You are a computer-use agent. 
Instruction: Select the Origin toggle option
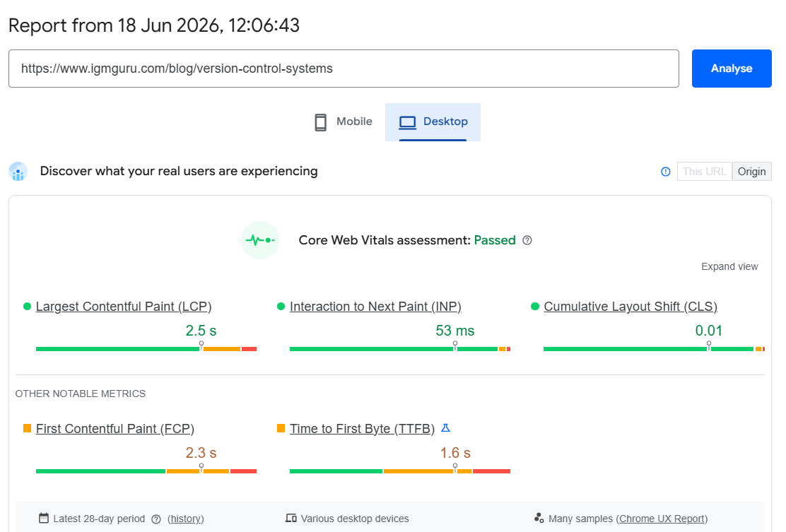[751, 172]
